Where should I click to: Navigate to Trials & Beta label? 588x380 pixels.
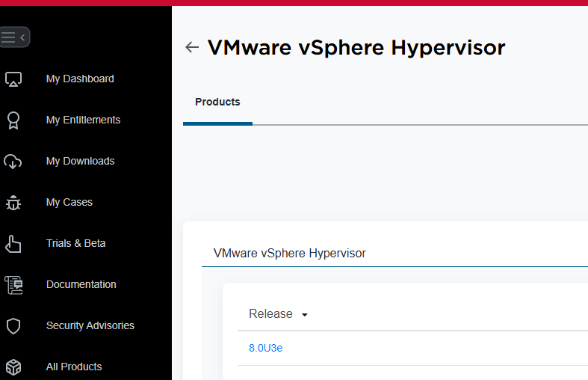tap(75, 244)
